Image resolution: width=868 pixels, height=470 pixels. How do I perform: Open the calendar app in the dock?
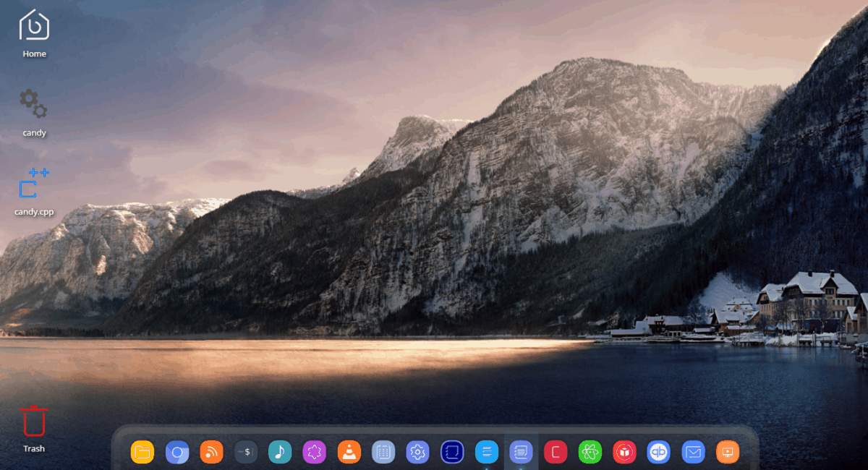(x=383, y=451)
